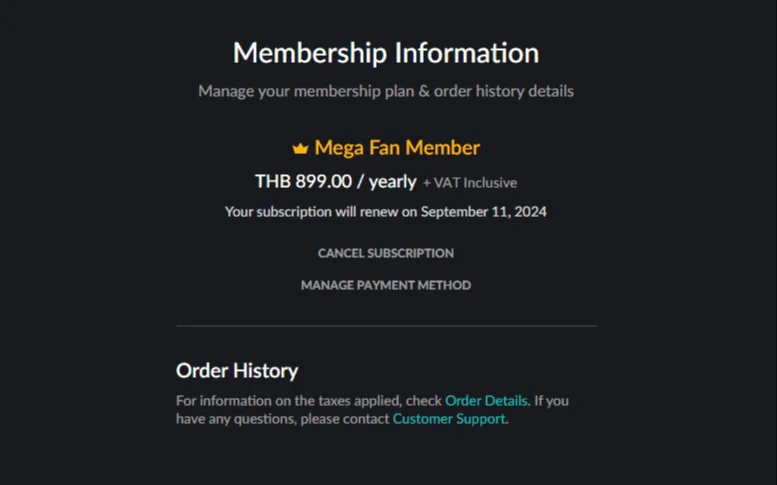
Task: Click the taxes applied information text
Action: [309, 400]
